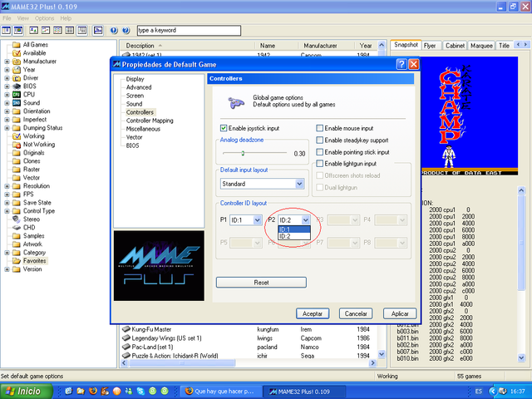The width and height of the screenshot is (532, 399).
Task: Click the Kung-Fu Master game icon
Action: point(126,329)
